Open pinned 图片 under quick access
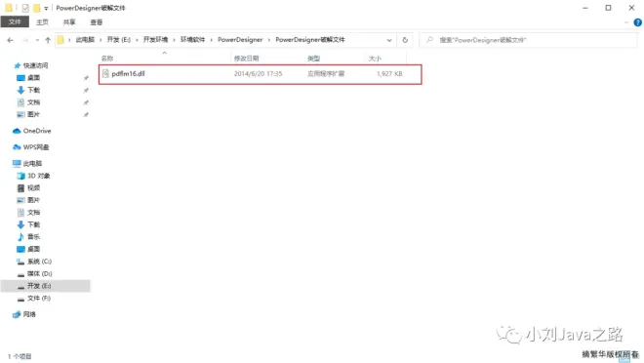 click(34, 114)
